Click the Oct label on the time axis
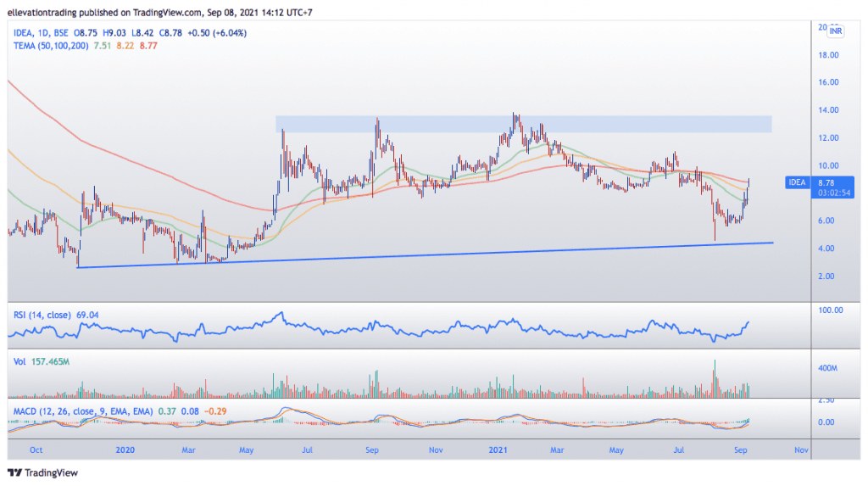 click(x=36, y=450)
